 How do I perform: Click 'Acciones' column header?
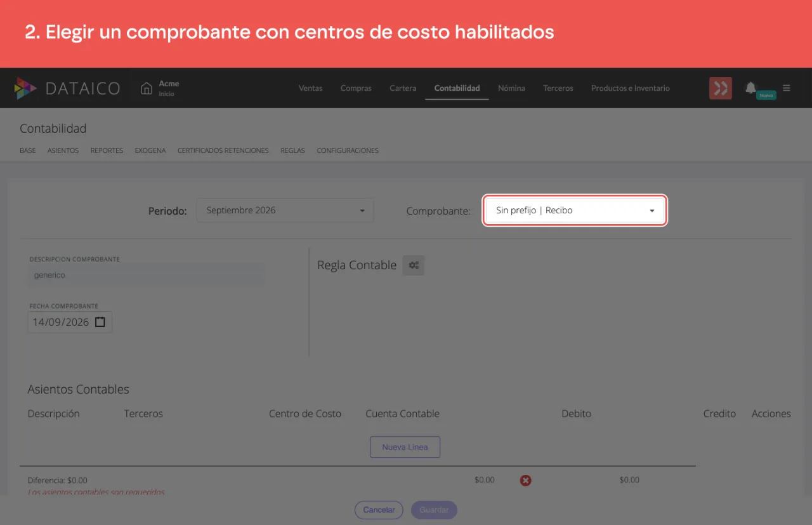click(x=771, y=414)
